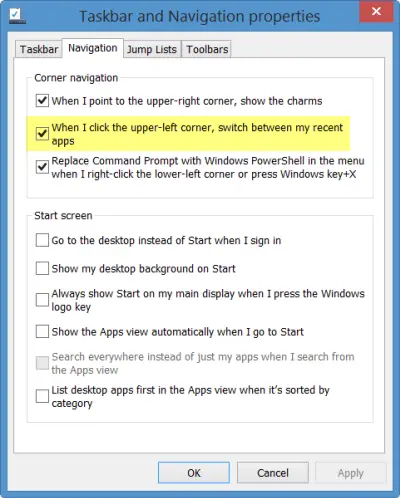Toggle Replace Command Prompt with PowerShell checkbox

(42, 167)
